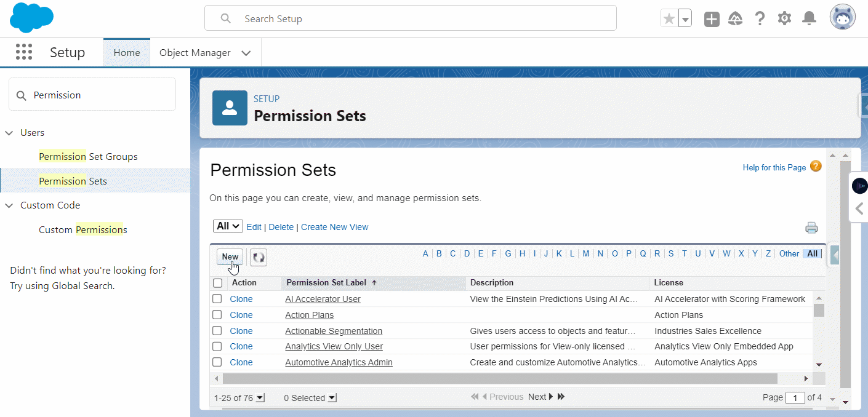View notifications bell icon
The image size is (868, 417).
[809, 19]
